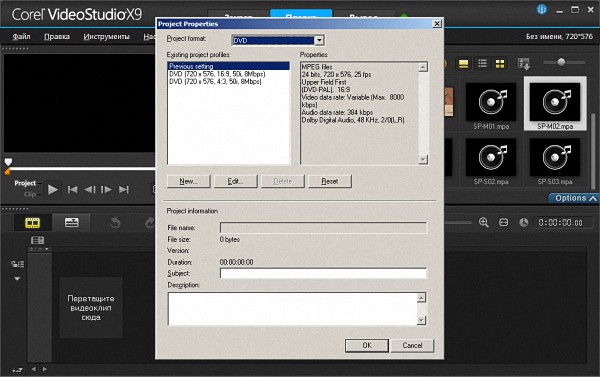Expand the Options panel

[x=574, y=198]
